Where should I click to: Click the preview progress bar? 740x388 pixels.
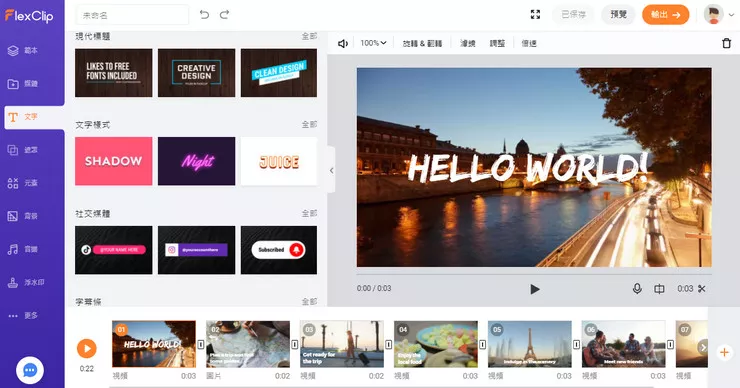pyautogui.click(x=534, y=274)
